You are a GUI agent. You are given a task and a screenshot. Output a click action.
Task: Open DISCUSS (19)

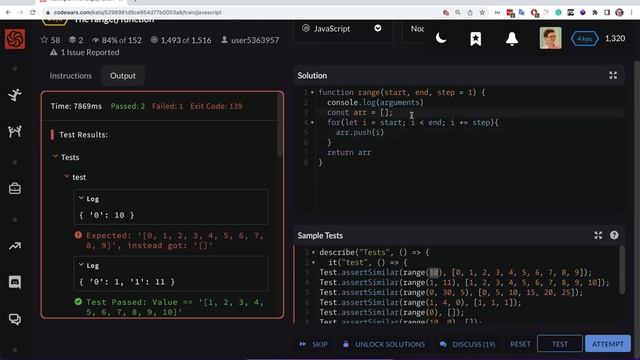point(468,344)
